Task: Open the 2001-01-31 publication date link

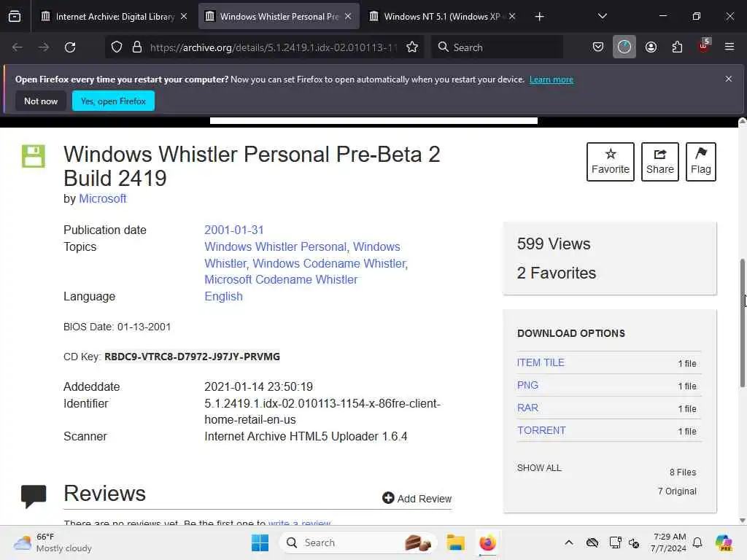Action: click(x=234, y=230)
